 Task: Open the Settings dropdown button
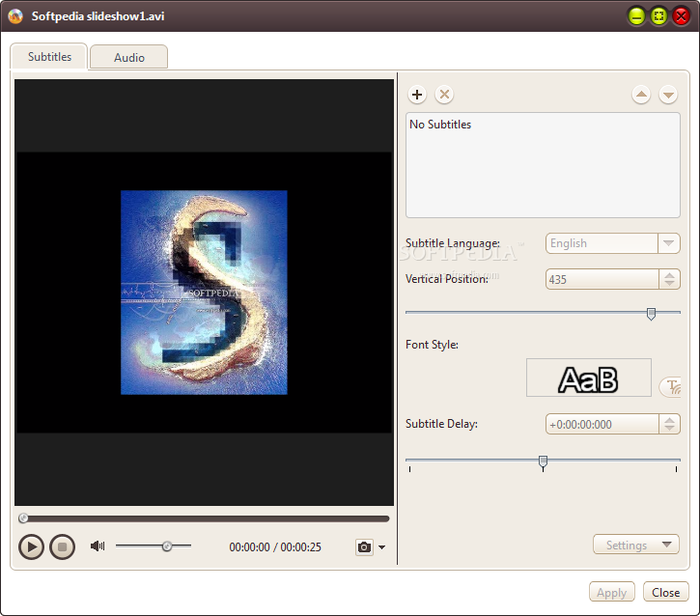[635, 545]
